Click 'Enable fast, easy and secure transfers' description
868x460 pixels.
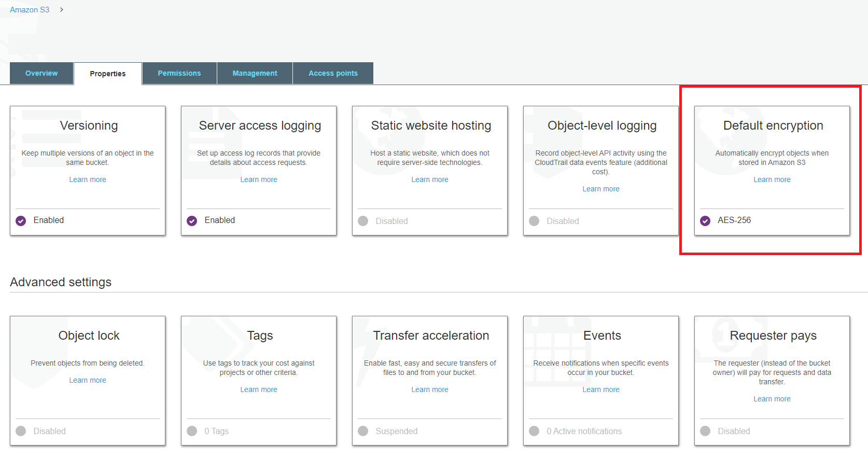(x=430, y=368)
